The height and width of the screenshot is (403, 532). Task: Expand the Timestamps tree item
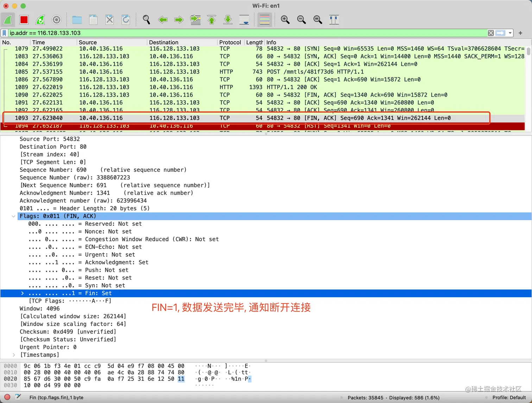pos(13,355)
